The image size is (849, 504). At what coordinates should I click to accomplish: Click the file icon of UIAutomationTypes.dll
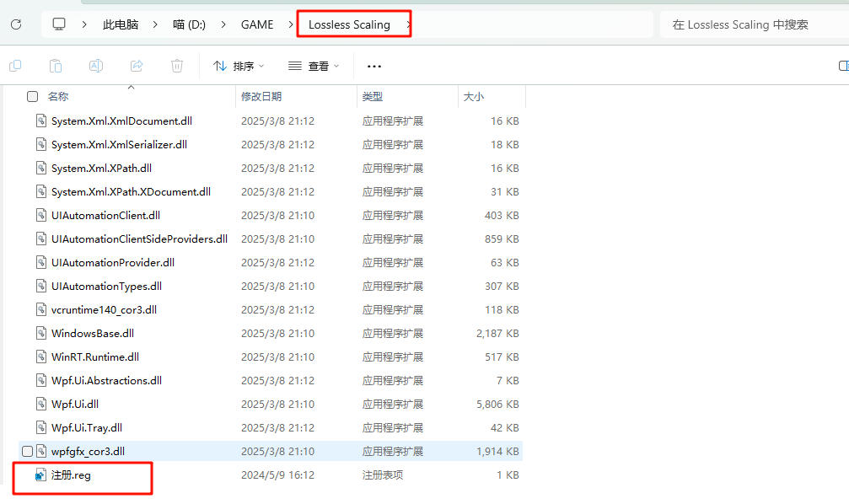pos(41,287)
